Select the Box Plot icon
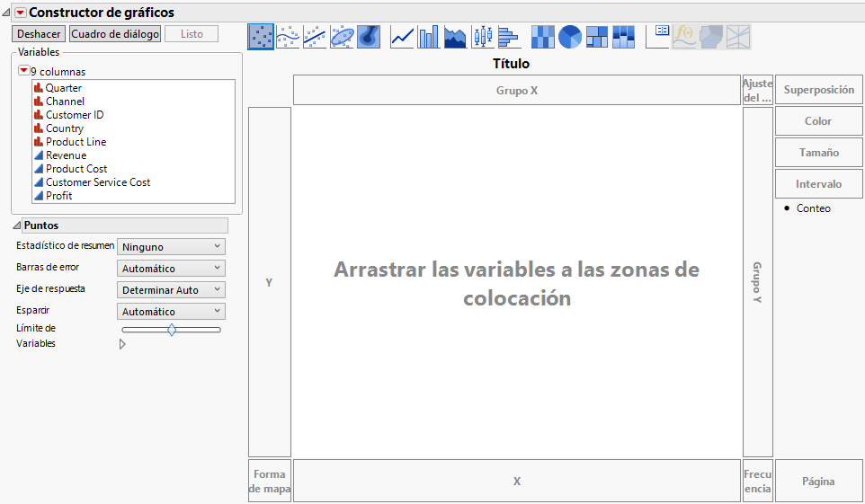Image resolution: width=865 pixels, height=504 pixels. pos(483,36)
